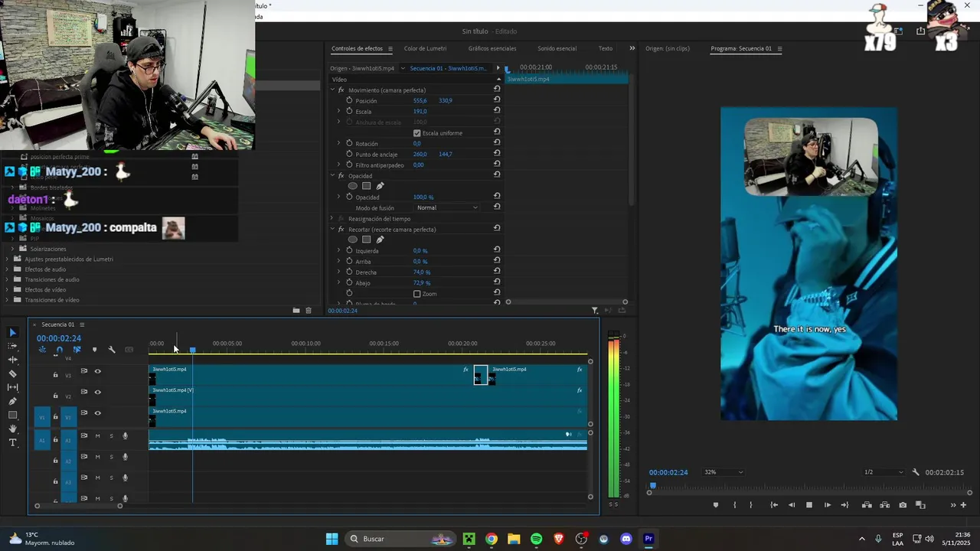Reset the Posición parameter
The width and height of the screenshot is (980, 551).
pyautogui.click(x=497, y=100)
